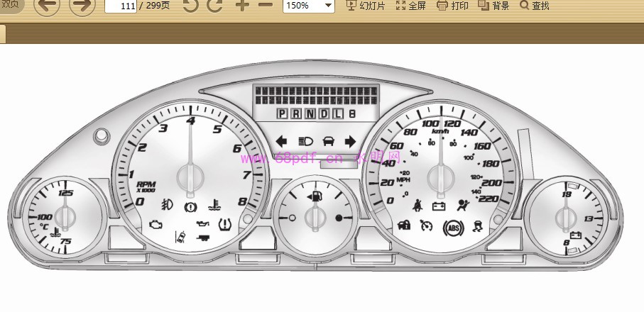The height and width of the screenshot is (312, 644).
Task: Go to the next page arrow
Action: 82,6
